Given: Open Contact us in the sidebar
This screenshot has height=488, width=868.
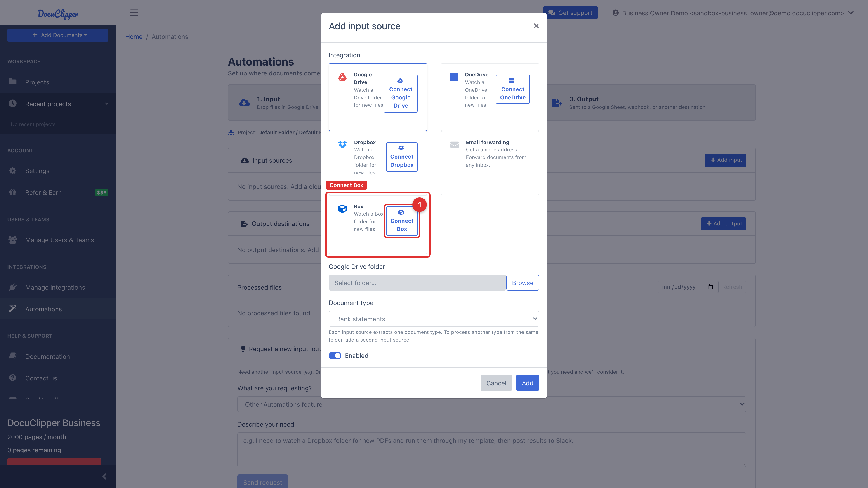Looking at the screenshot, I should click(x=58, y=378).
